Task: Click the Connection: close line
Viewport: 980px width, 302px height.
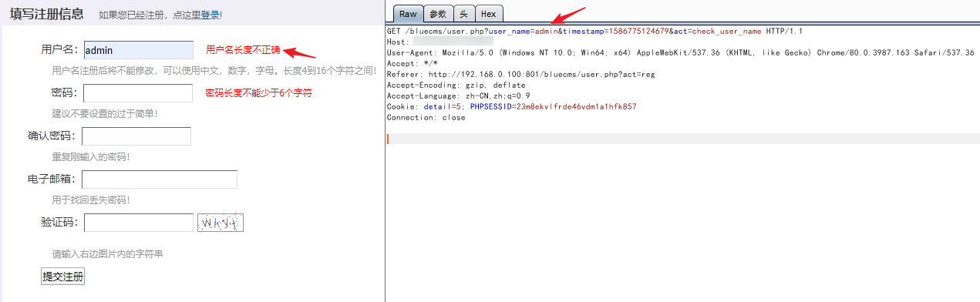Action: pyautogui.click(x=426, y=117)
